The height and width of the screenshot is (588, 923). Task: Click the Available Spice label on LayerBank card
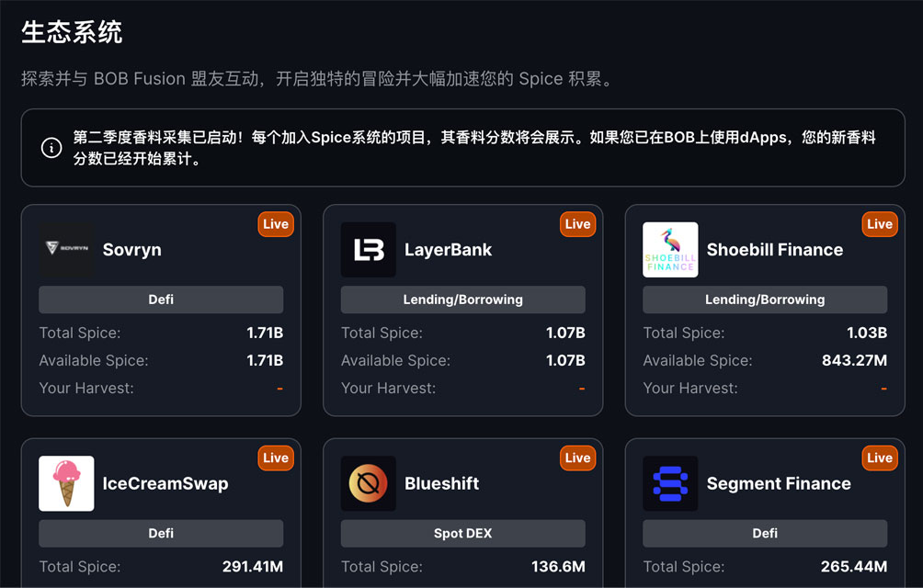pyautogui.click(x=395, y=360)
